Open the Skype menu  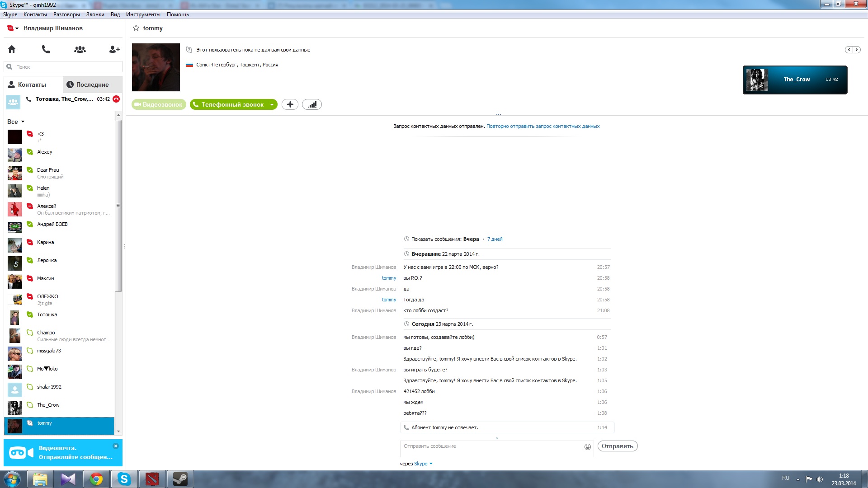pyautogui.click(x=10, y=14)
